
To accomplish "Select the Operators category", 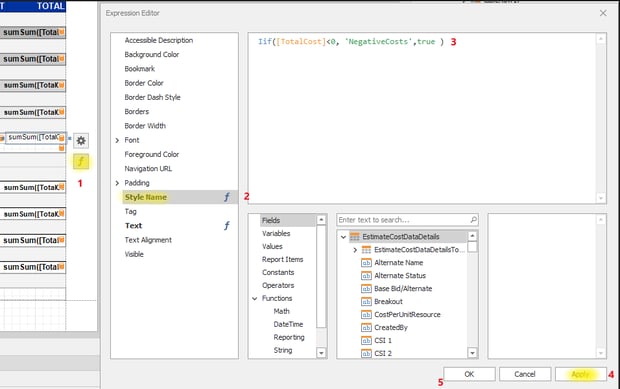I will 278,285.
